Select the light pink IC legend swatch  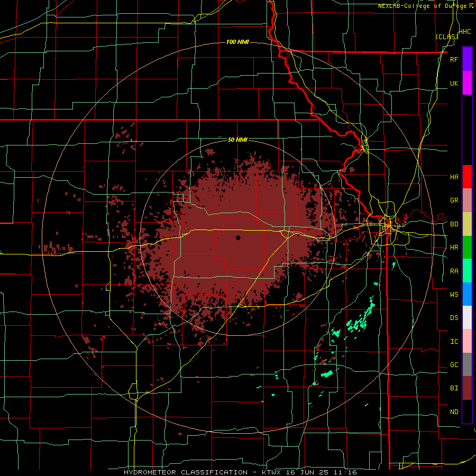[467, 341]
